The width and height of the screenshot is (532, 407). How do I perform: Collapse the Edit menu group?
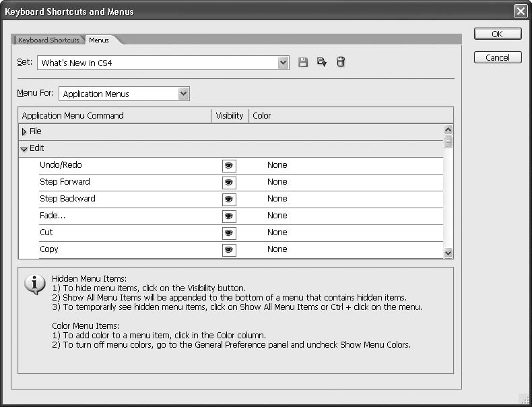[x=24, y=149]
